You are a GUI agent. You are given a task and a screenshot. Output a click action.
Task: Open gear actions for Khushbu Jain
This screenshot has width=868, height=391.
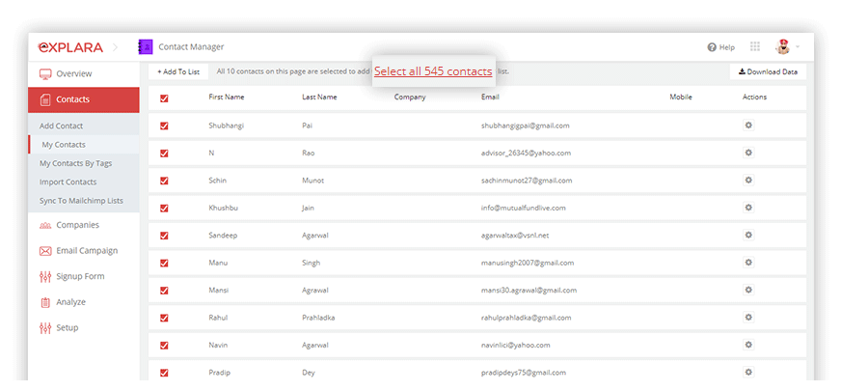(x=748, y=208)
